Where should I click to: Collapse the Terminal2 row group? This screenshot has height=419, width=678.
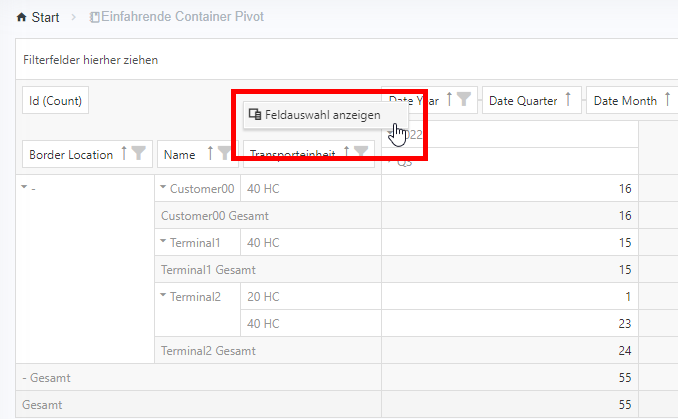click(x=164, y=296)
